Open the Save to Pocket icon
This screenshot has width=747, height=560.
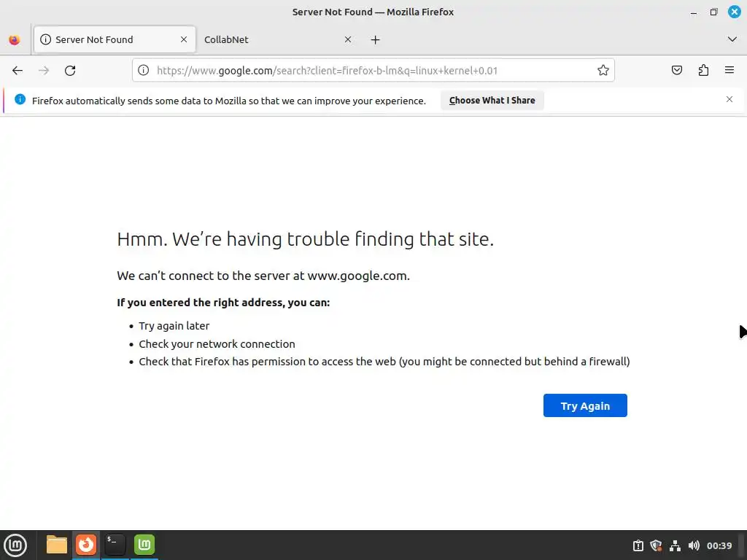pyautogui.click(x=676, y=71)
